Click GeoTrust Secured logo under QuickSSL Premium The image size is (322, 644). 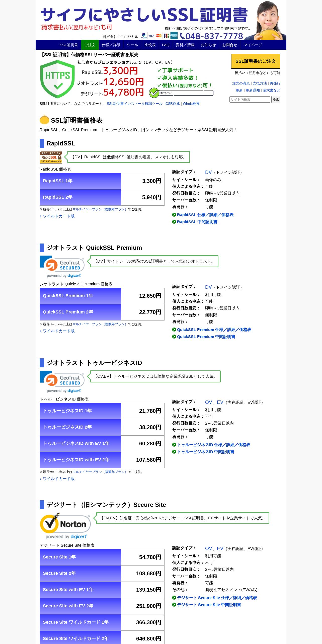tap(62, 267)
